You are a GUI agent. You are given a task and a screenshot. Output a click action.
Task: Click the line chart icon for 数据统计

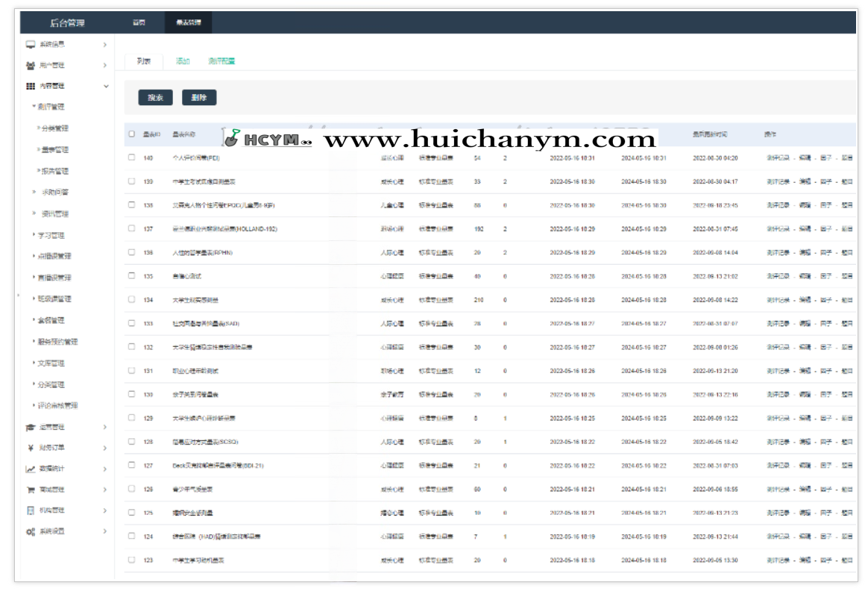click(x=31, y=469)
